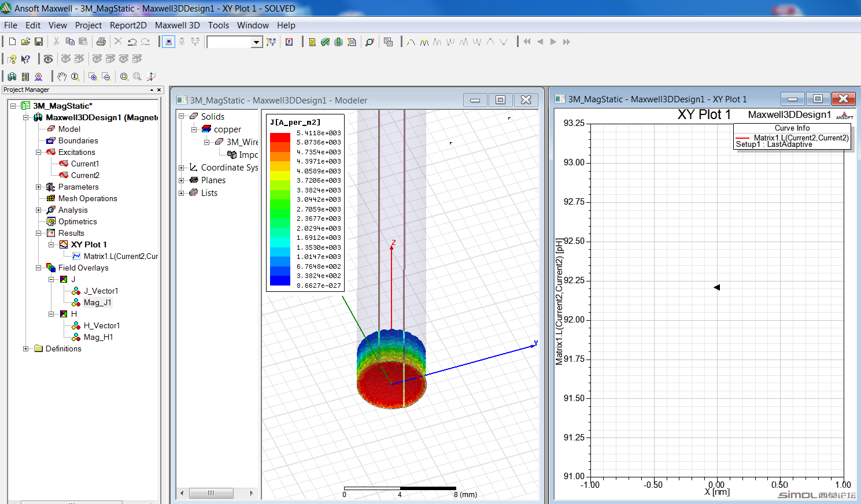Click the blue minimum color in J legend
The height and width of the screenshot is (504, 861).
pos(280,280)
